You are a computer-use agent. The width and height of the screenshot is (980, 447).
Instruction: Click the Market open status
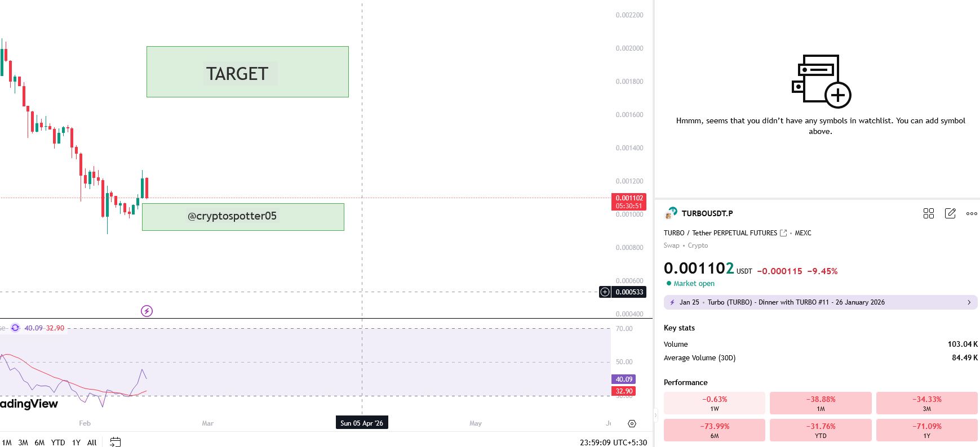(x=694, y=284)
